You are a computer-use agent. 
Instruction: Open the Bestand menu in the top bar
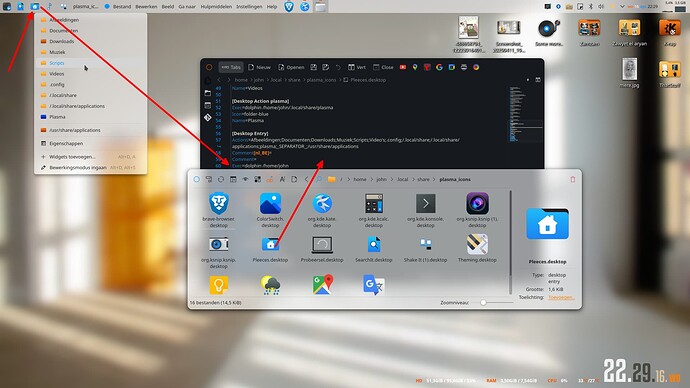[122, 7]
